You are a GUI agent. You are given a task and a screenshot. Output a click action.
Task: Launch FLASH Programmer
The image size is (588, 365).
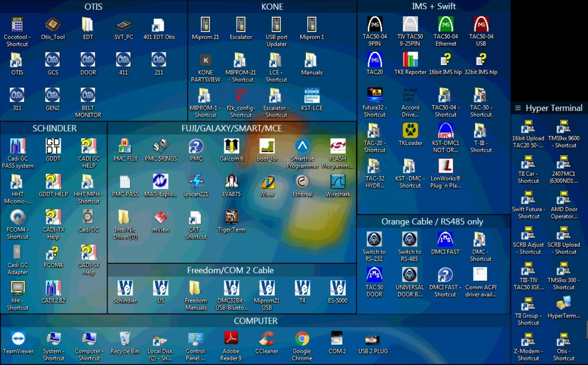coord(338,146)
